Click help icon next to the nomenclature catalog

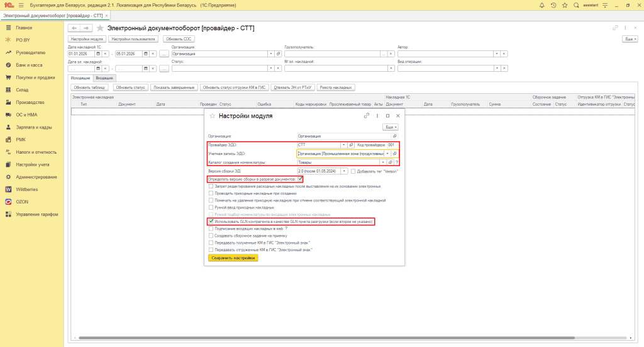tap(397, 162)
